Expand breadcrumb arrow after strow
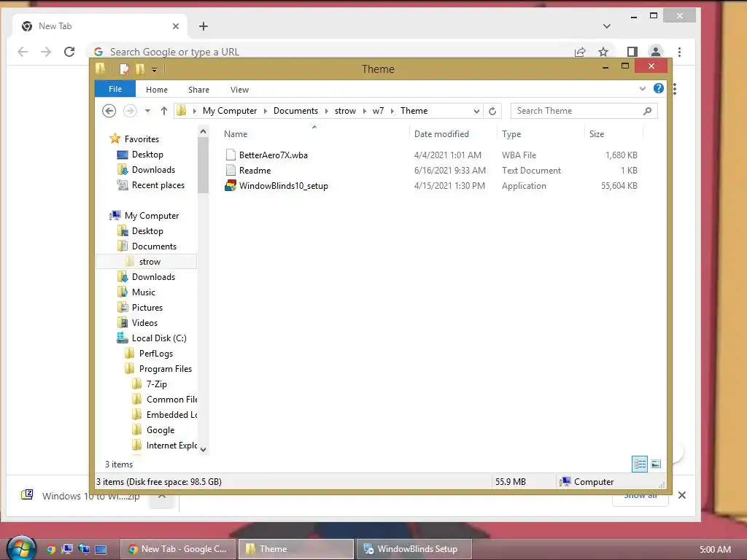Image resolution: width=747 pixels, height=560 pixels. tap(365, 111)
